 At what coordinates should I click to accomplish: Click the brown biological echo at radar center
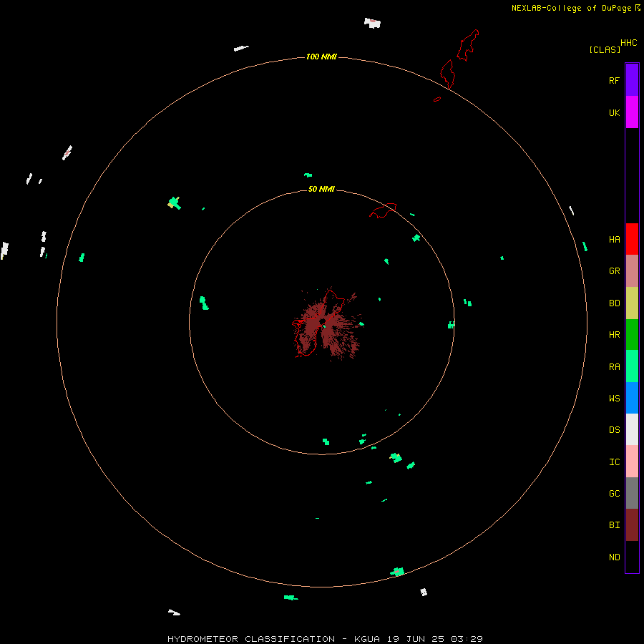click(328, 326)
